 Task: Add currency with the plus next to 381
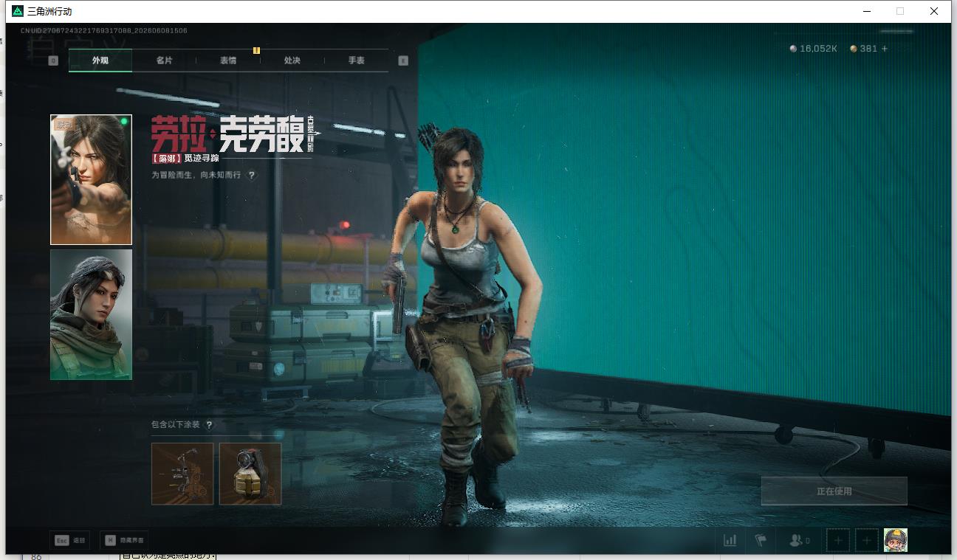click(885, 49)
